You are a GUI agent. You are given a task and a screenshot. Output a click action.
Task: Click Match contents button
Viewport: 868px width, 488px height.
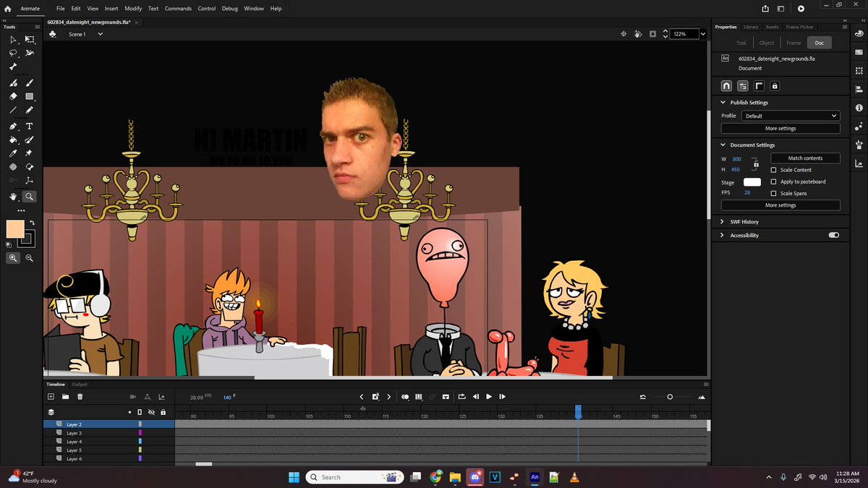coord(805,158)
